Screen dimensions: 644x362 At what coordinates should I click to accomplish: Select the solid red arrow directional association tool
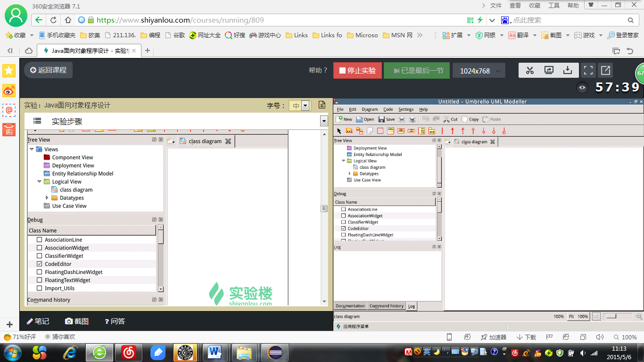453,131
